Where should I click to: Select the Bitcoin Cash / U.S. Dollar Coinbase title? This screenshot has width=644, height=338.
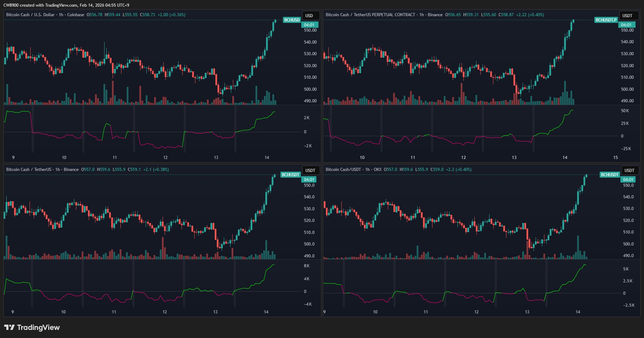click(45, 15)
